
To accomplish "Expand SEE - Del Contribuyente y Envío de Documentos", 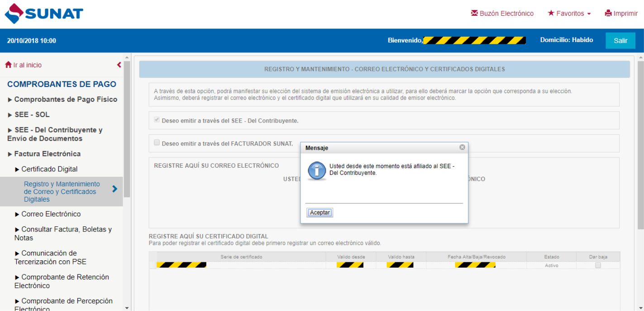I will coord(55,134).
